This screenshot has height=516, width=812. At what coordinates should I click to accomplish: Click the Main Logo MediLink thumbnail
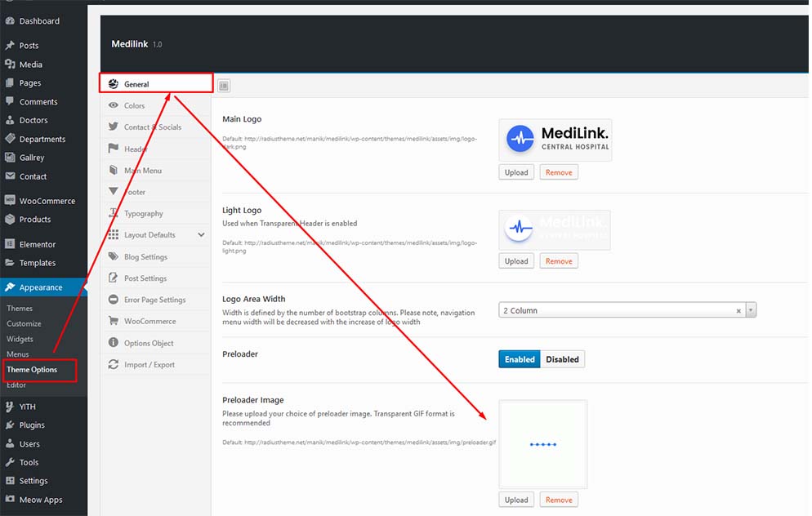(x=555, y=140)
